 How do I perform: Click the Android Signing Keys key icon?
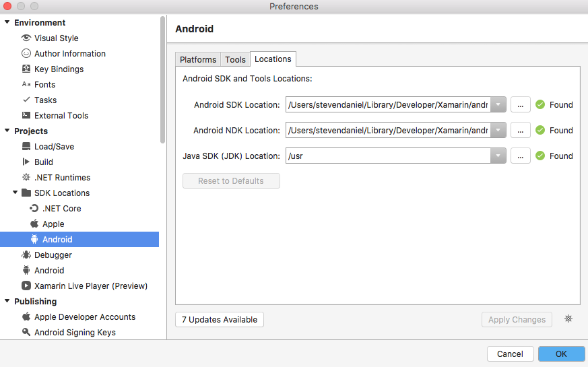click(x=26, y=332)
